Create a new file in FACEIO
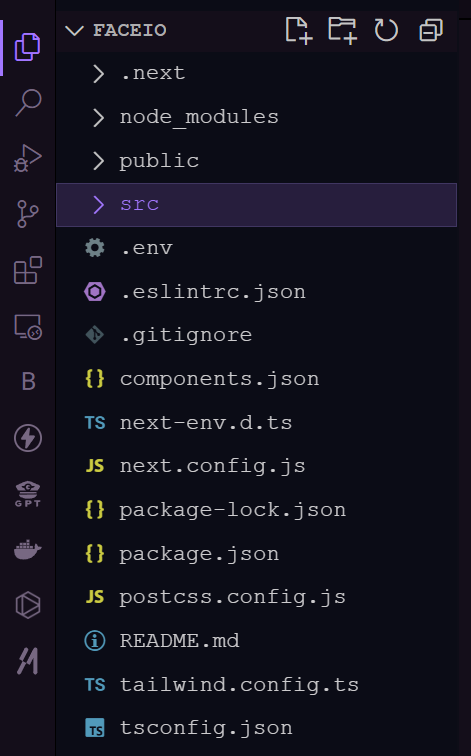 (298, 30)
